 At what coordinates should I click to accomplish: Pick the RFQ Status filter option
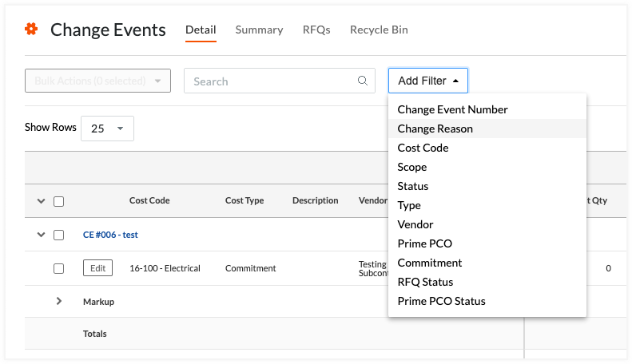pyautogui.click(x=425, y=282)
